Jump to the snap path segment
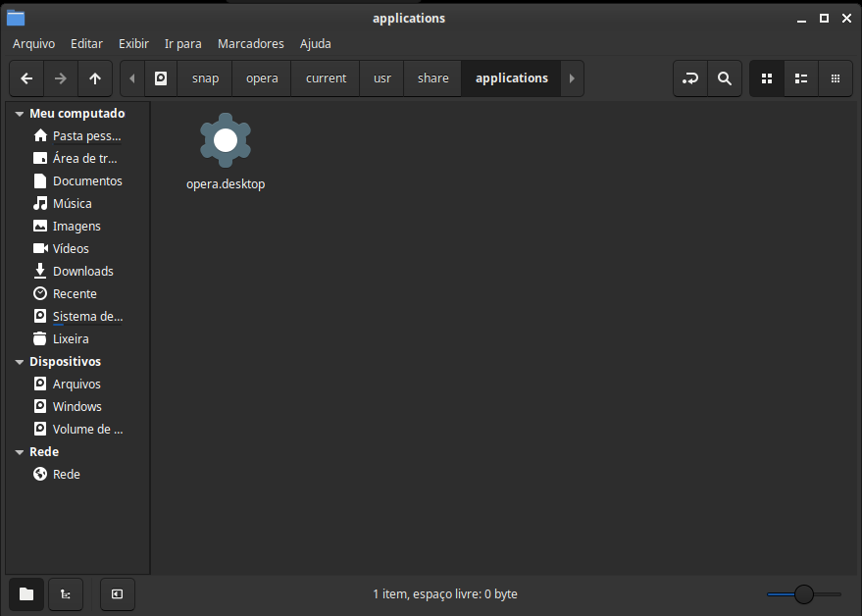862x616 pixels. tap(205, 78)
